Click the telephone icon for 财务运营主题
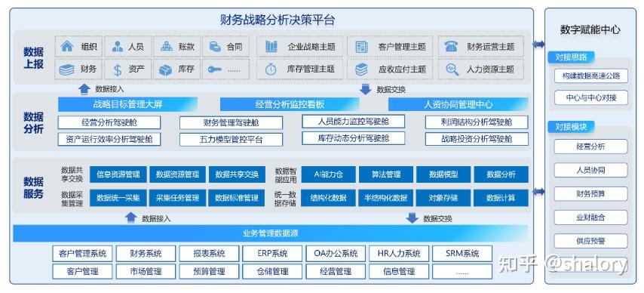Screen dimensions: 644x293 tap(451, 47)
